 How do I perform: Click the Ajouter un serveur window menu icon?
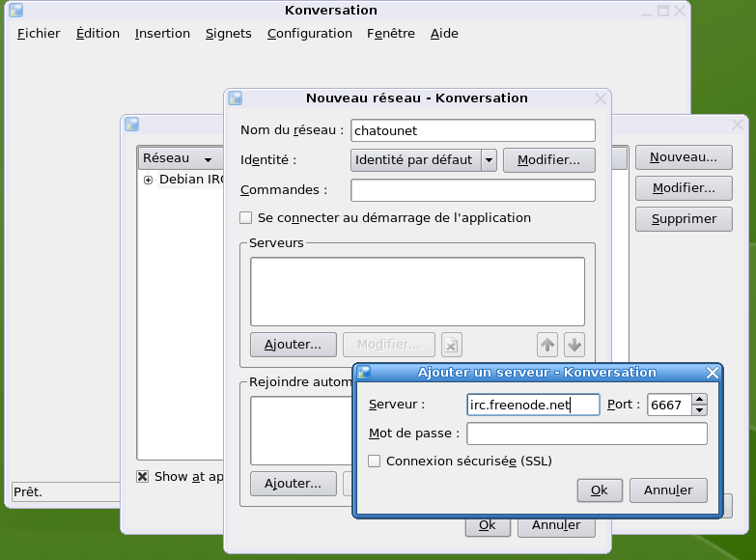[x=364, y=373]
